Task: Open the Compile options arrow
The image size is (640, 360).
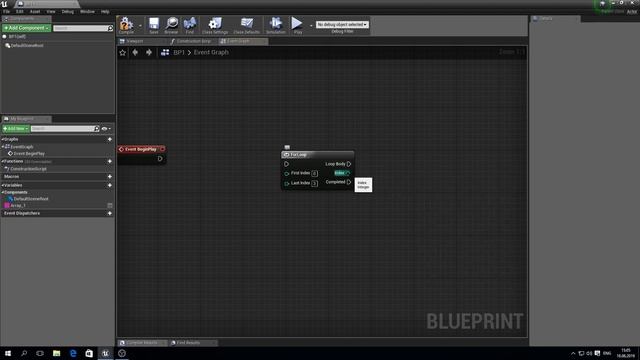Action: click(x=140, y=25)
